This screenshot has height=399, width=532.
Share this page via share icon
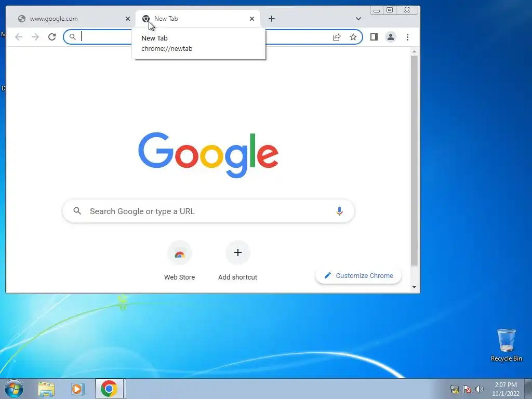pyautogui.click(x=337, y=37)
